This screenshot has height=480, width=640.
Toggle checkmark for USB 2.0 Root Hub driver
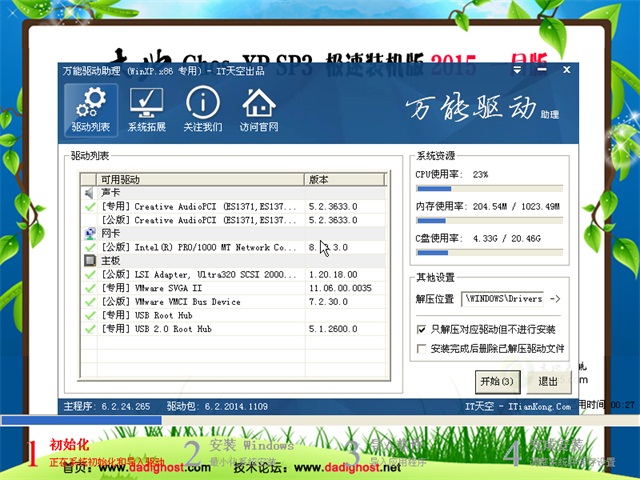coord(90,328)
